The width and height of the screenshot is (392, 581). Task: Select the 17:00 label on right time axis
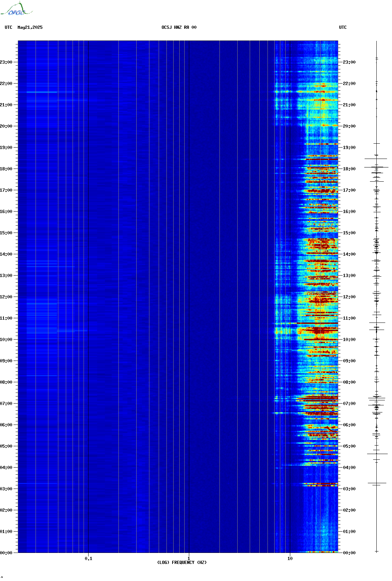349,190
